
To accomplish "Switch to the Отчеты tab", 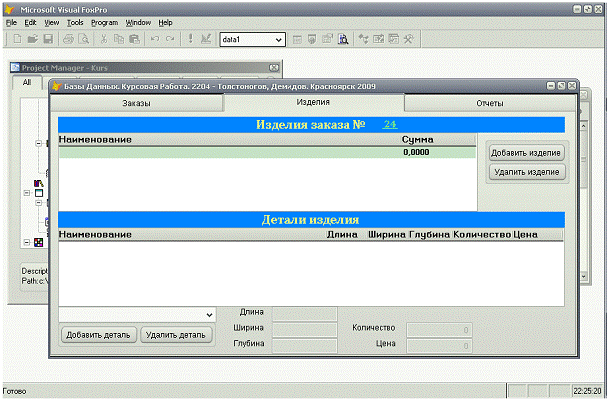I will pos(490,103).
